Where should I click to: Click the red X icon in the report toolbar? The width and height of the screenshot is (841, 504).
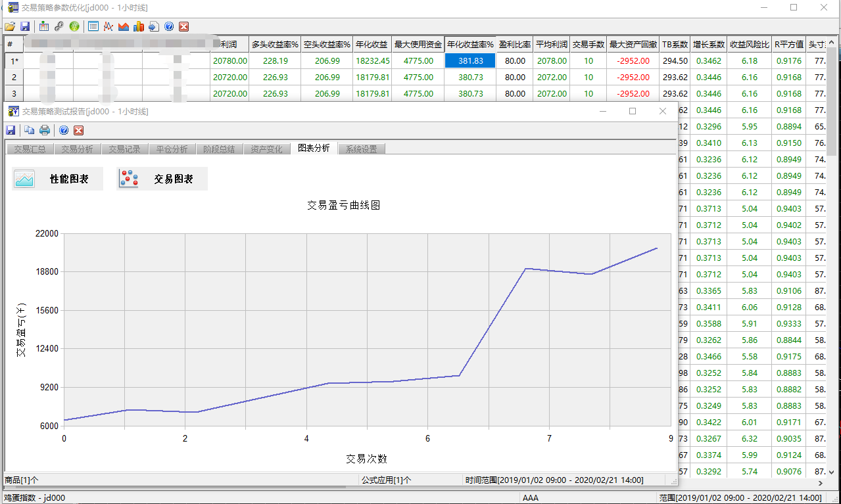[x=79, y=130]
